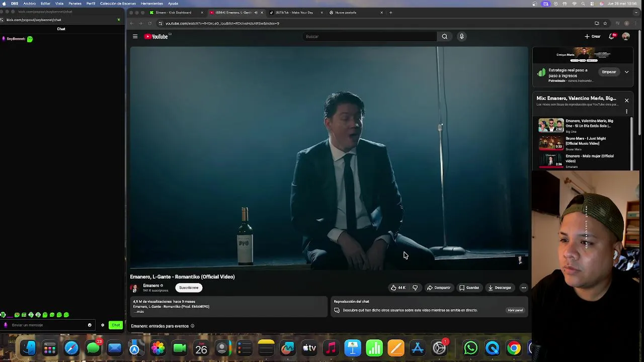Like the Romantiko video
644x362 pixels.
coord(397,288)
